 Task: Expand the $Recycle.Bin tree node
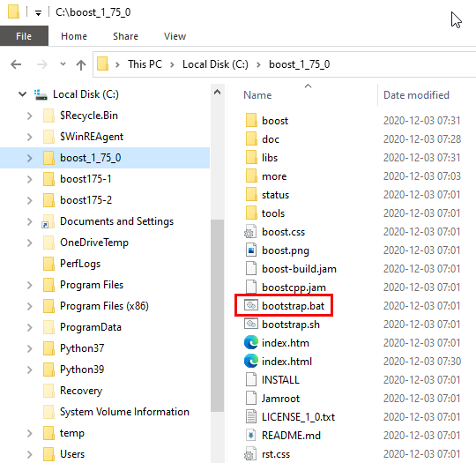[x=29, y=116]
